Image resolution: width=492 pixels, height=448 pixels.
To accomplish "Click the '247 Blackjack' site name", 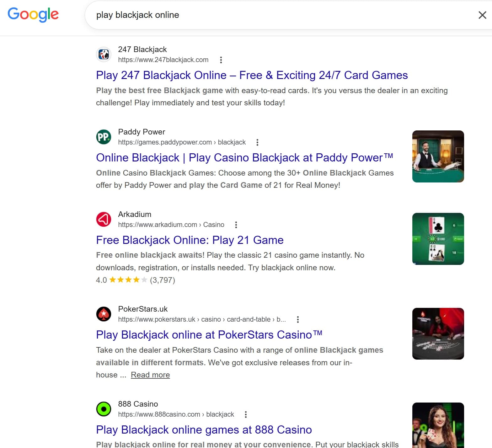I will pos(142,50).
